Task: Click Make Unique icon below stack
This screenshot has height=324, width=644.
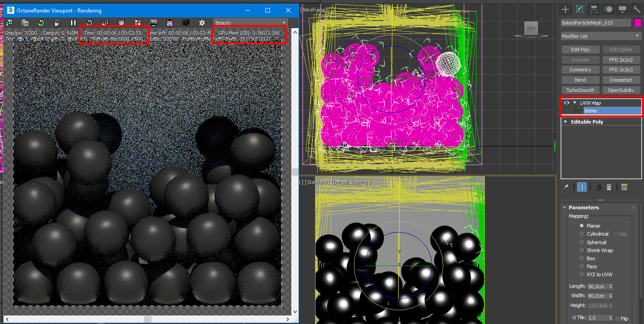Action: [x=598, y=187]
